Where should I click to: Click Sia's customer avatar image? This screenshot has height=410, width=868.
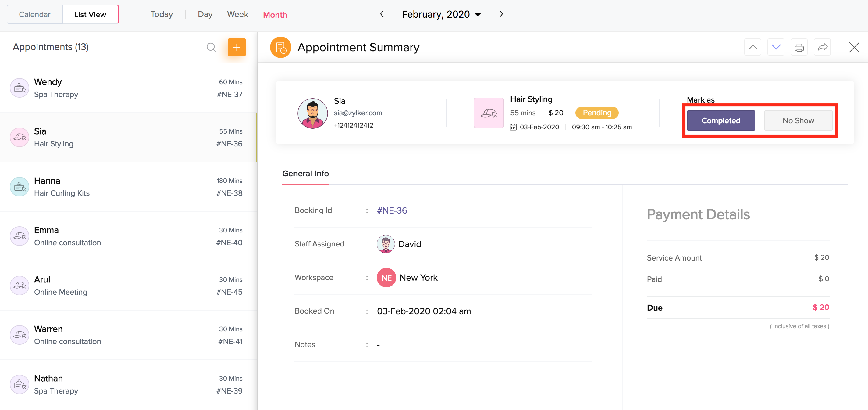click(x=312, y=113)
